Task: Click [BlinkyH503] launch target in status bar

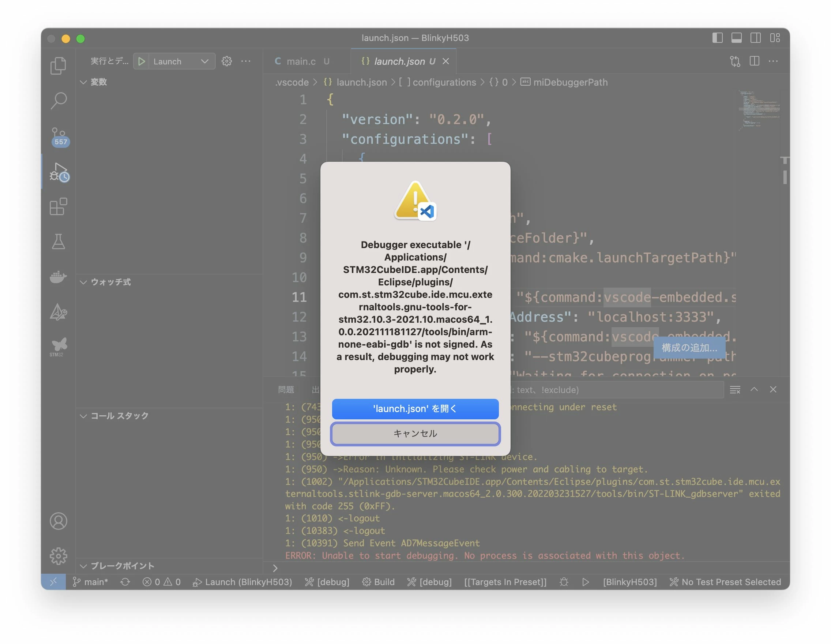Action: [x=630, y=582]
